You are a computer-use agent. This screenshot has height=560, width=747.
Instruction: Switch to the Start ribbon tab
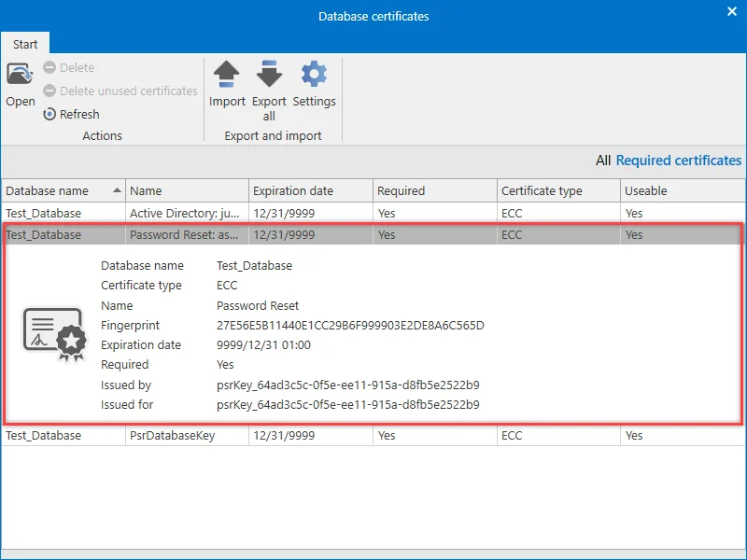click(25, 44)
